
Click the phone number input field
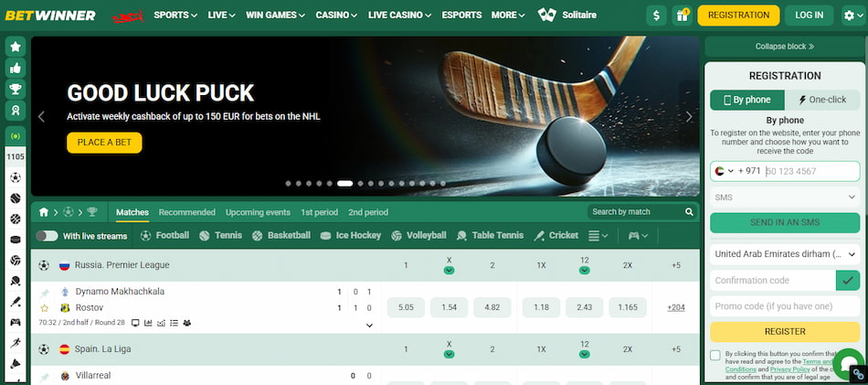pyautogui.click(x=811, y=171)
